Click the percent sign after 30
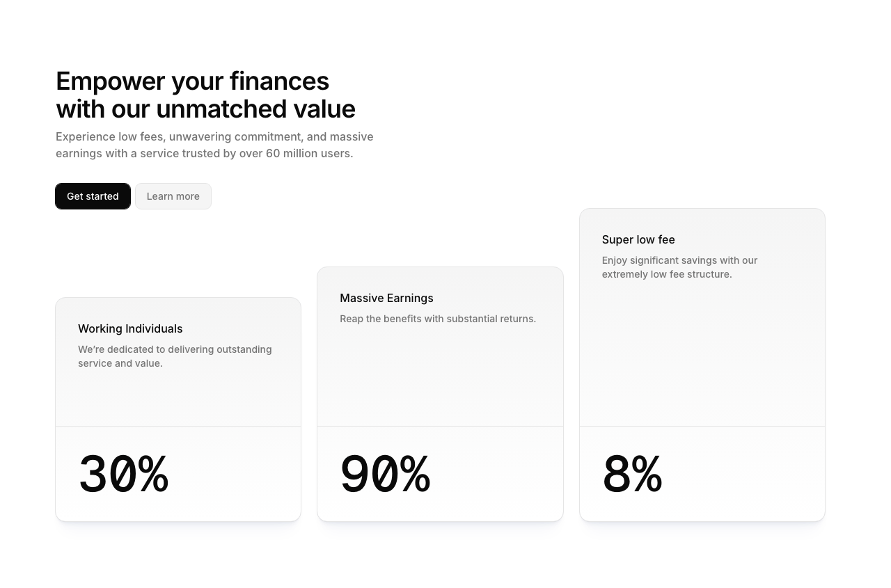891x588 pixels. click(153, 475)
